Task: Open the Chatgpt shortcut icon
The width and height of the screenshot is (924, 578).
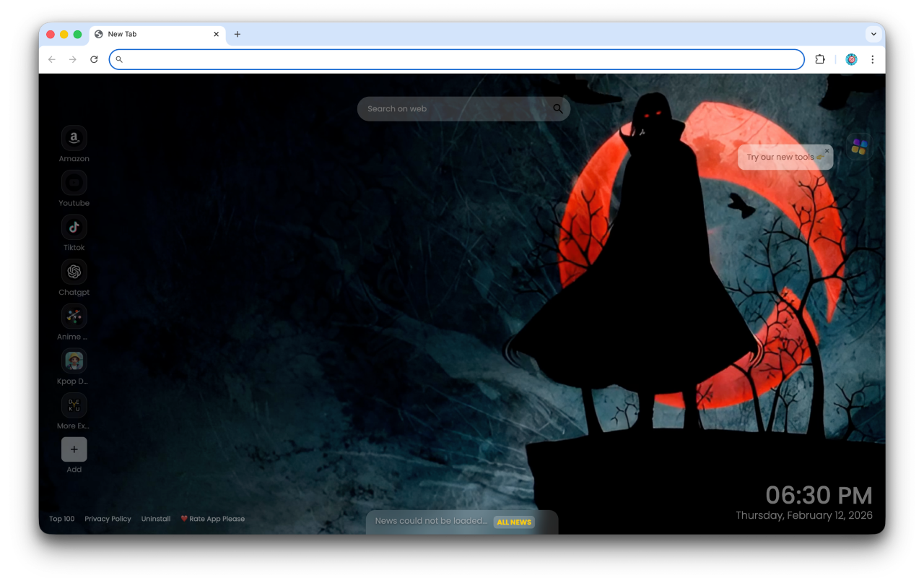Action: [x=74, y=272]
